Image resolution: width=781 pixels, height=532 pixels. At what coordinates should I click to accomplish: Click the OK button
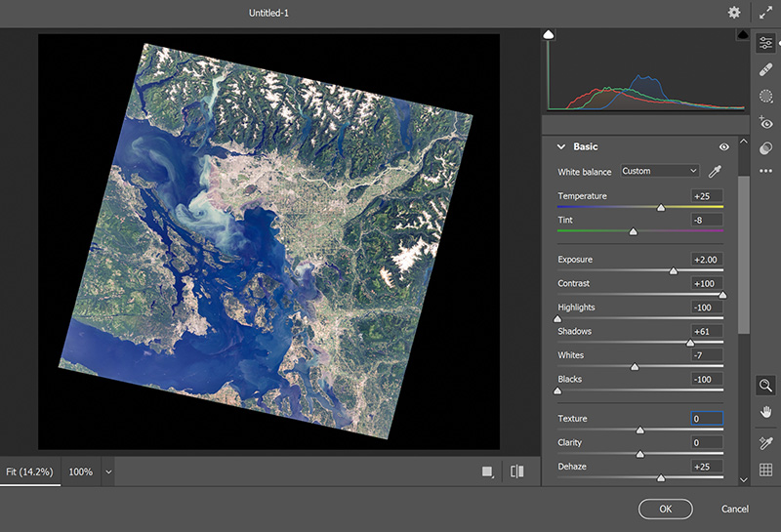tap(665, 509)
